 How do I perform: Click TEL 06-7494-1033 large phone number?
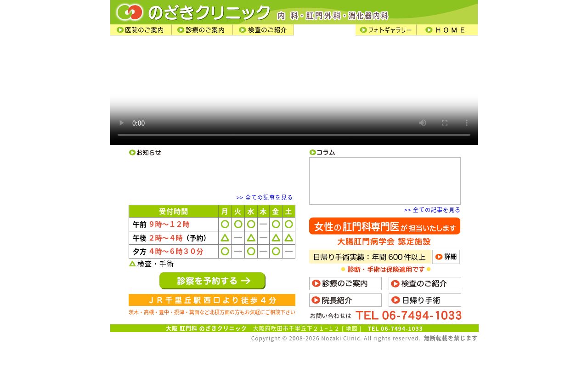click(408, 315)
